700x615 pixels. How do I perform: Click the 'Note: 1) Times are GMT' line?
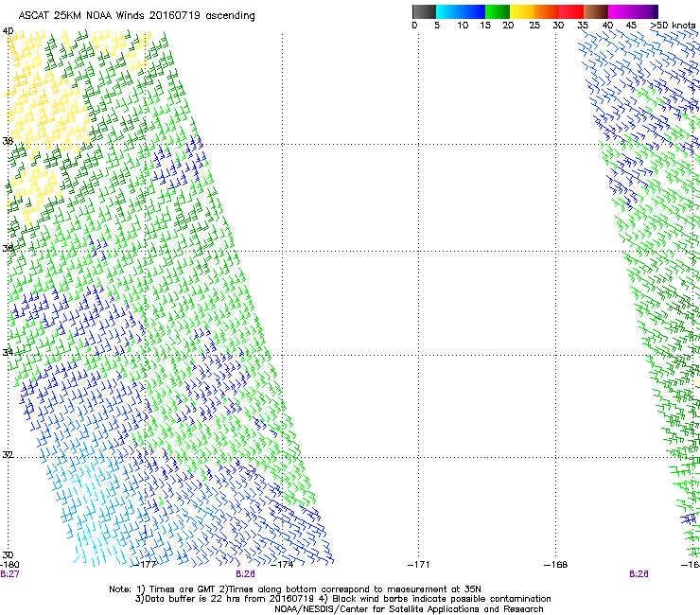click(295, 589)
